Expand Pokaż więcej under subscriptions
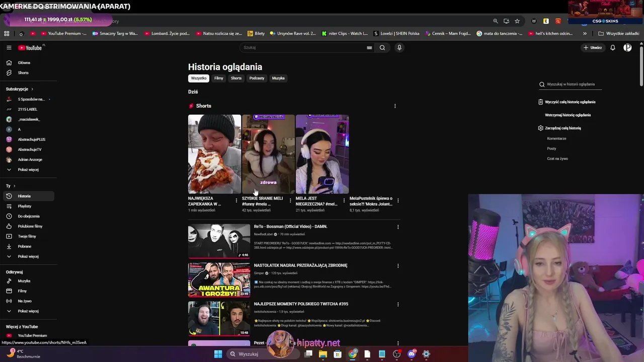The image size is (644, 362). click(28, 169)
